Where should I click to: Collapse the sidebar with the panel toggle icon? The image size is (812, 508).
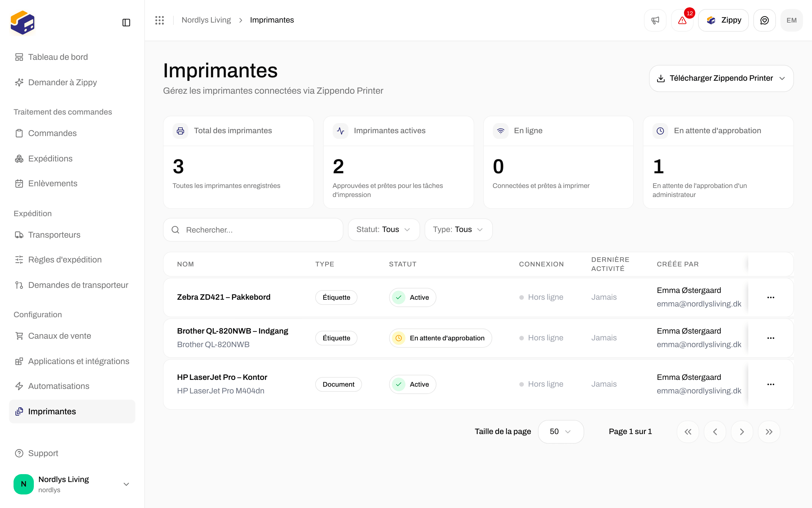tap(126, 23)
